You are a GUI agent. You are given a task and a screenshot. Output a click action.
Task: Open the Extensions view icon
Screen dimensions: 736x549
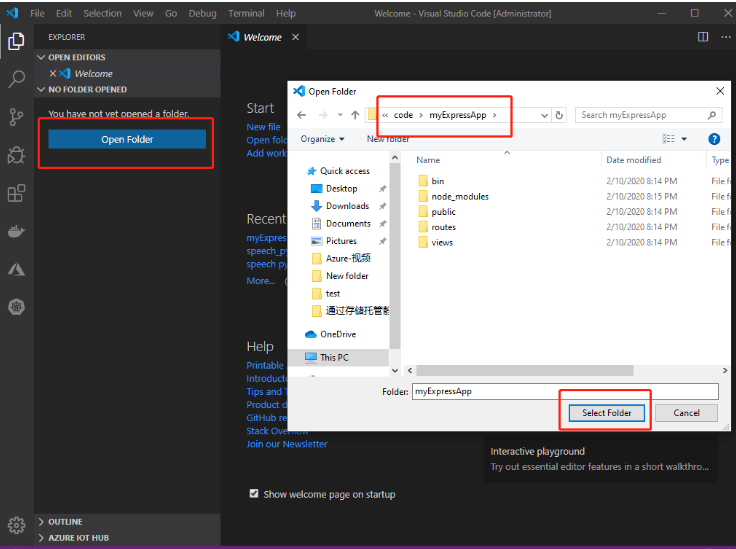coord(16,193)
